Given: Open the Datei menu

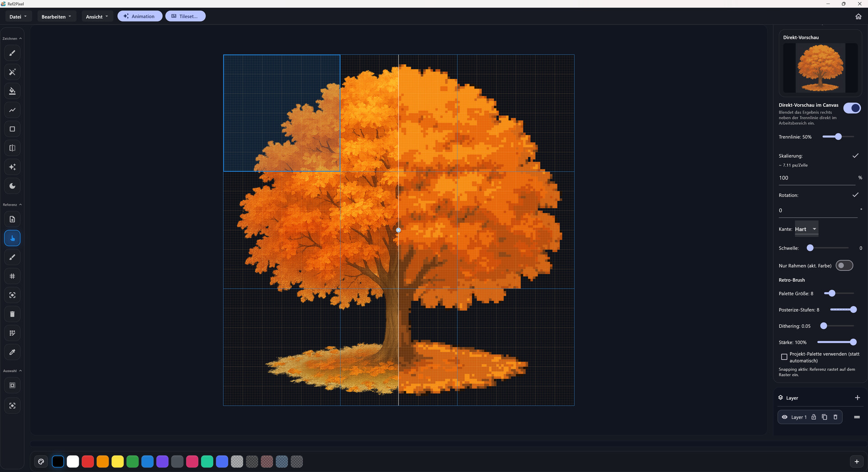Looking at the screenshot, I should (18, 16).
